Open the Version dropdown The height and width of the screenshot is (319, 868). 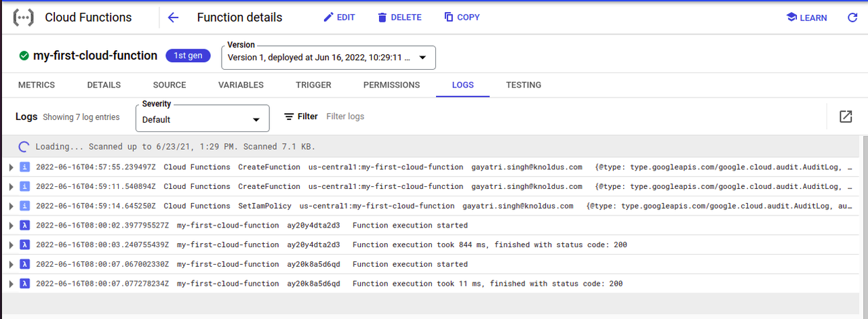(328, 58)
